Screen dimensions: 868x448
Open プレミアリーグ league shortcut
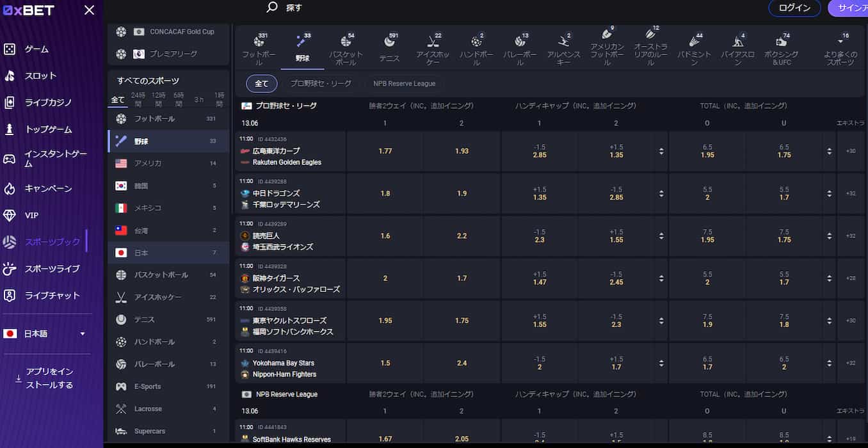(x=168, y=54)
